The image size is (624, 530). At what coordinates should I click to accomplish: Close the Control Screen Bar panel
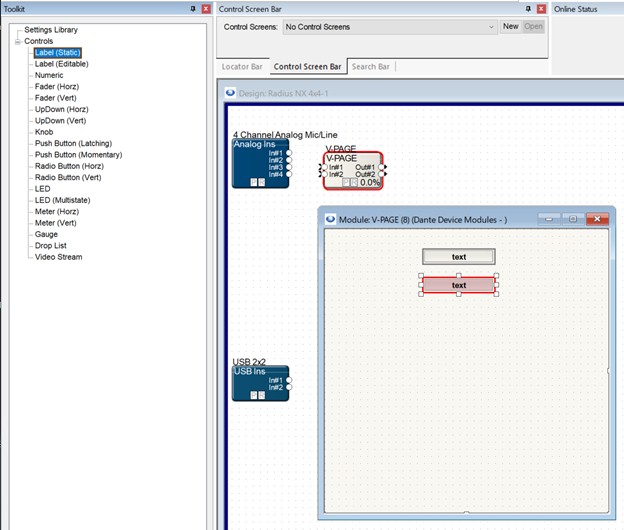tap(541, 9)
